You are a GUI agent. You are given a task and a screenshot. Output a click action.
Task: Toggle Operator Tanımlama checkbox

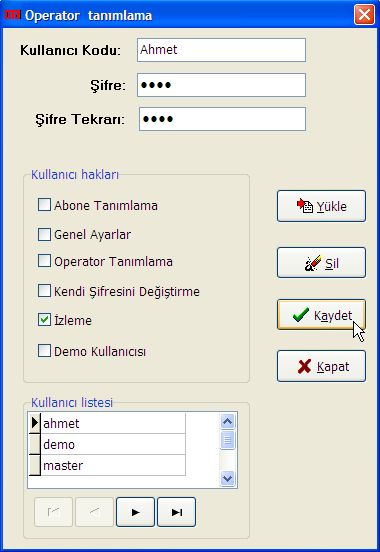click(x=44, y=261)
